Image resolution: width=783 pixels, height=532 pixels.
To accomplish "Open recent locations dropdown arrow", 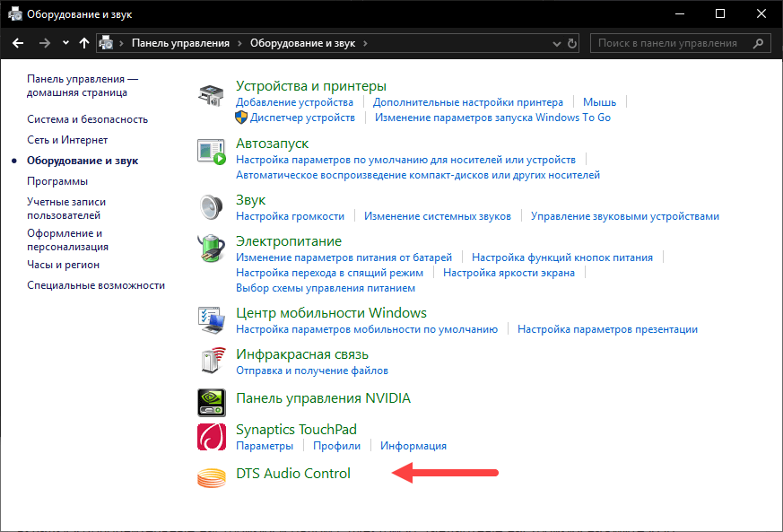I will tap(65, 43).
